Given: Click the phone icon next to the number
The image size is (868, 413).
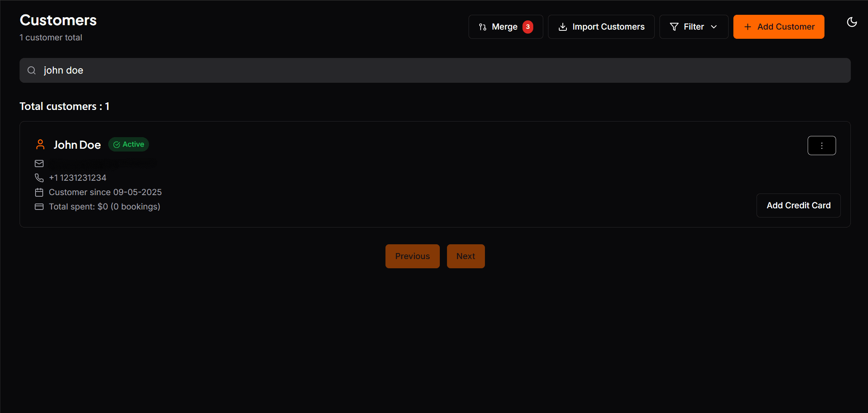Looking at the screenshot, I should [39, 178].
